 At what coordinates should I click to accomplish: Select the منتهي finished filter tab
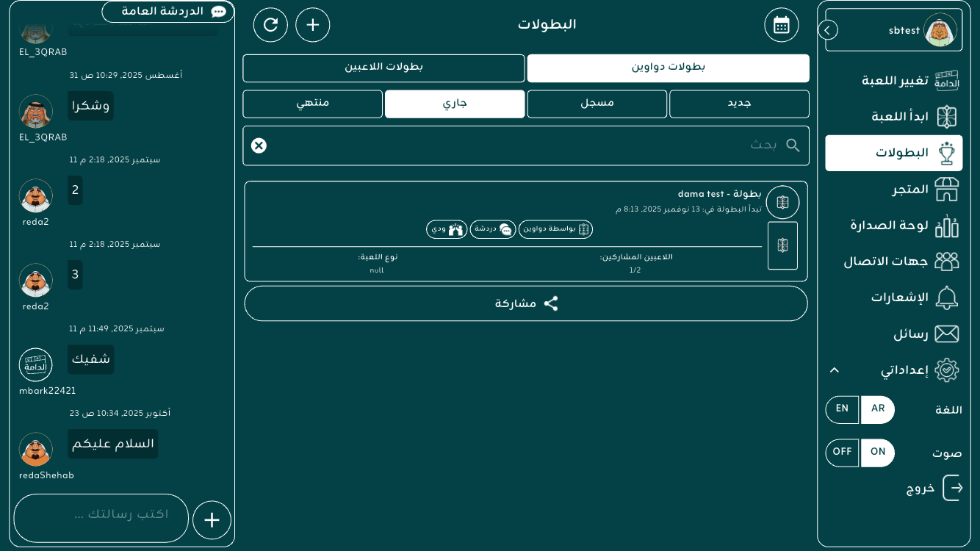(x=312, y=104)
